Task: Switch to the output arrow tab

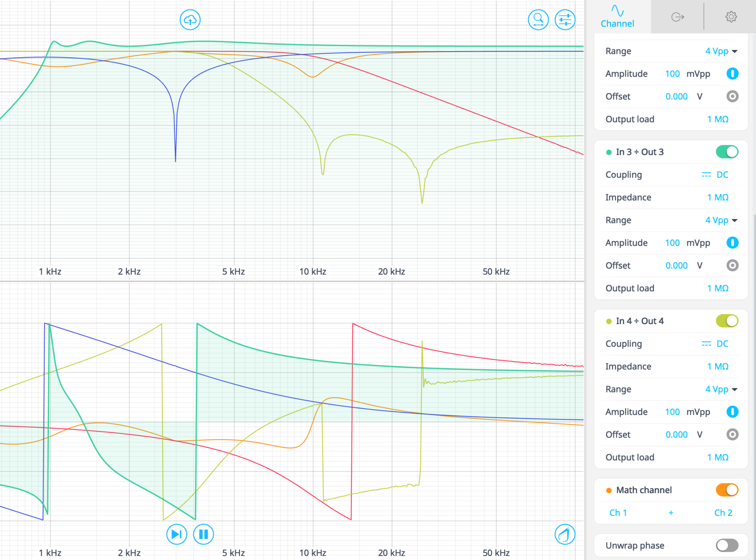Action: click(x=677, y=17)
